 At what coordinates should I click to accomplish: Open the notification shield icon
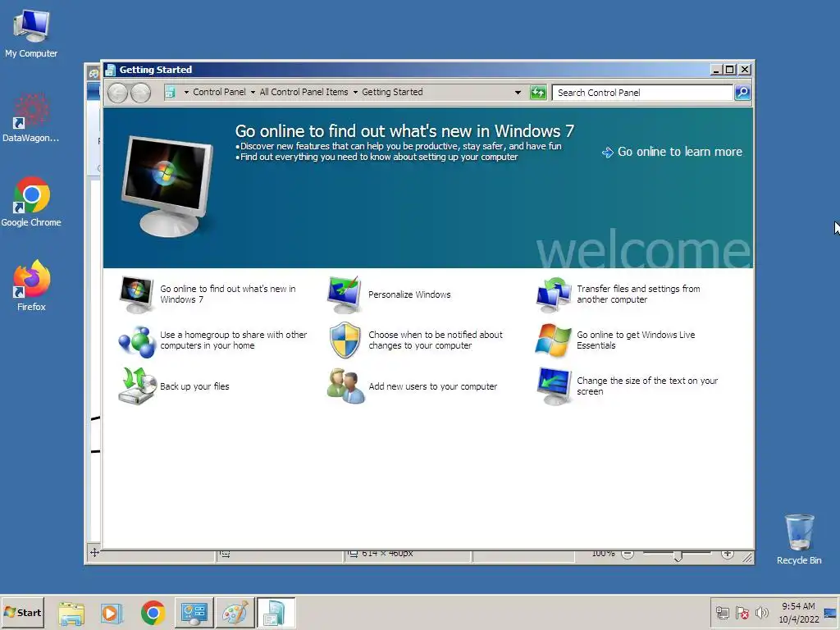(344, 340)
